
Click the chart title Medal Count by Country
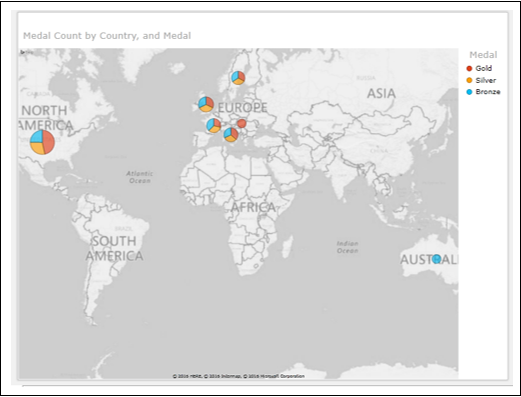[107, 36]
